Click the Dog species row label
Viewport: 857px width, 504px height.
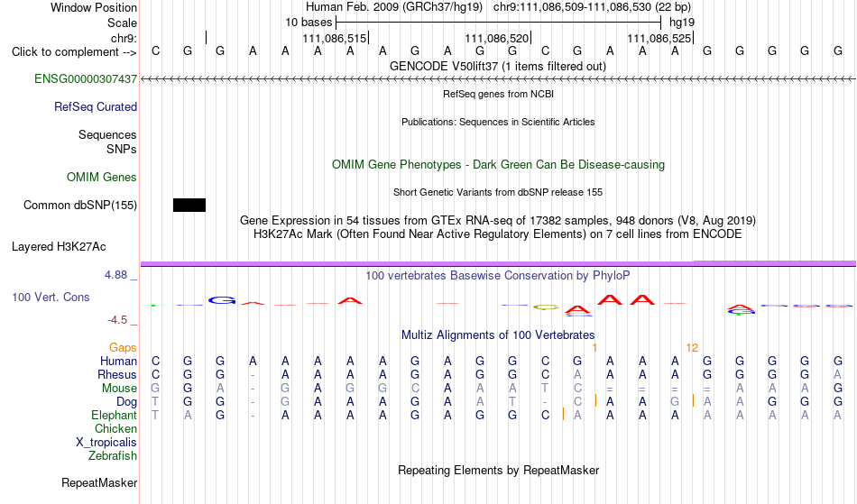pyautogui.click(x=127, y=402)
